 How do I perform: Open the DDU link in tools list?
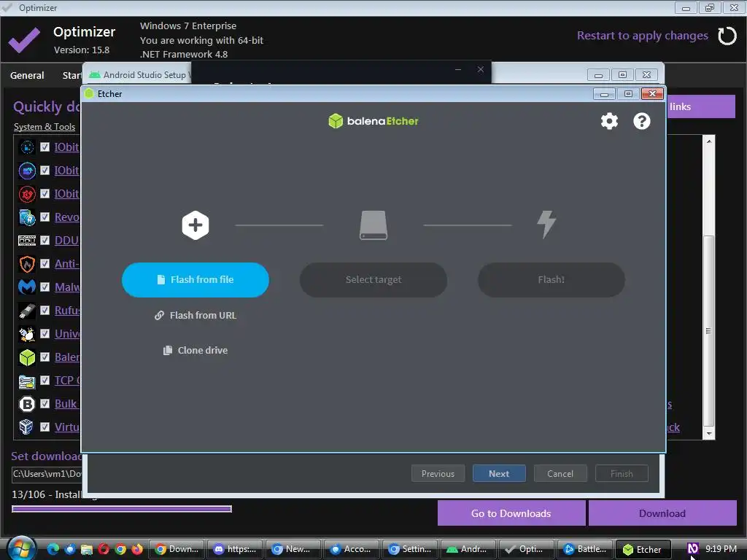[66, 241]
